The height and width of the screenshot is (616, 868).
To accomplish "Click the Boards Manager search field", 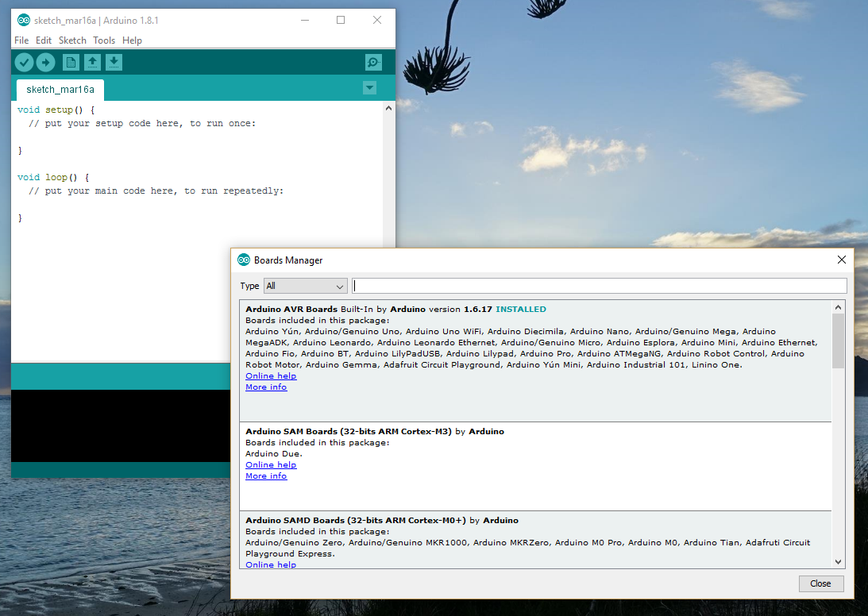I will (x=600, y=286).
